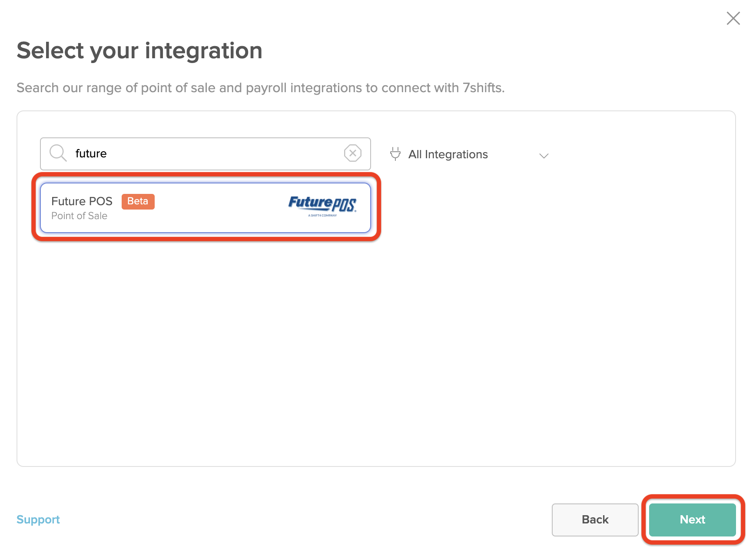This screenshot has width=756, height=553.
Task: Click the Future POS logo image
Action: point(322,203)
